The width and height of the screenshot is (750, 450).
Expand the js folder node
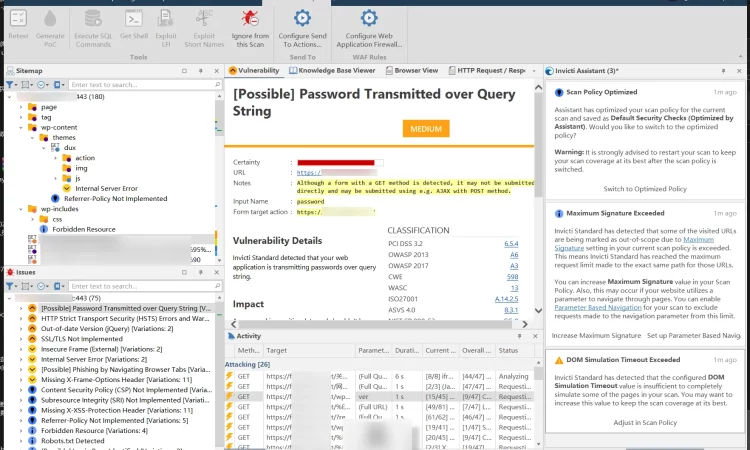tap(55, 178)
